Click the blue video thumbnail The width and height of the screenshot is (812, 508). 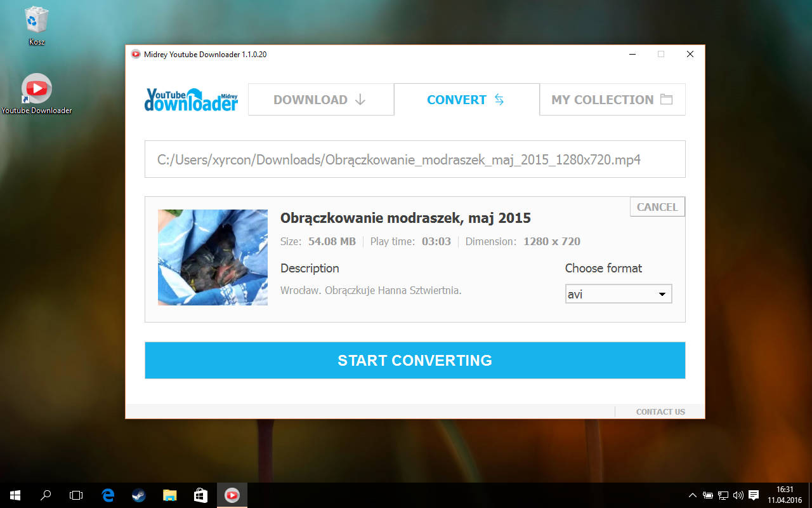[213, 257]
